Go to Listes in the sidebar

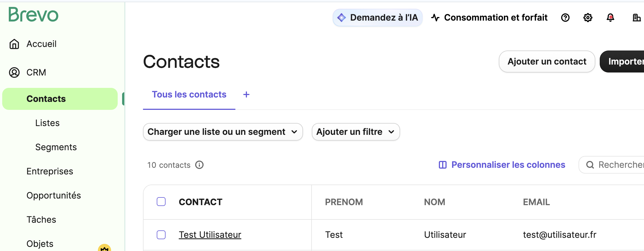tap(47, 123)
